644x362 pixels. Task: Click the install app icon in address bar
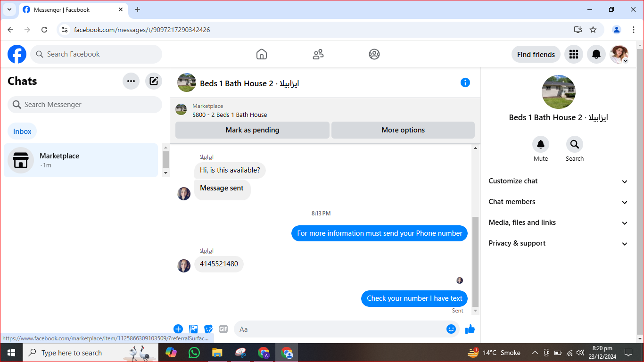click(578, 30)
